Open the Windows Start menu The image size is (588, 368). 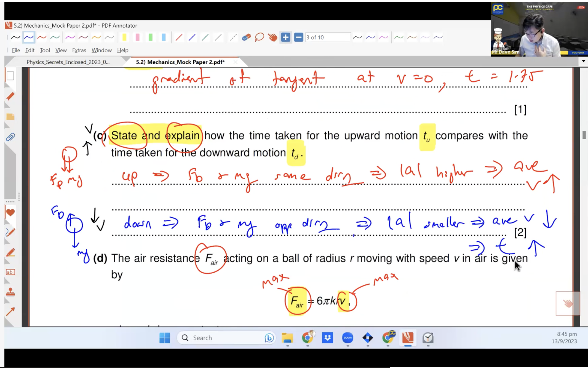(165, 338)
